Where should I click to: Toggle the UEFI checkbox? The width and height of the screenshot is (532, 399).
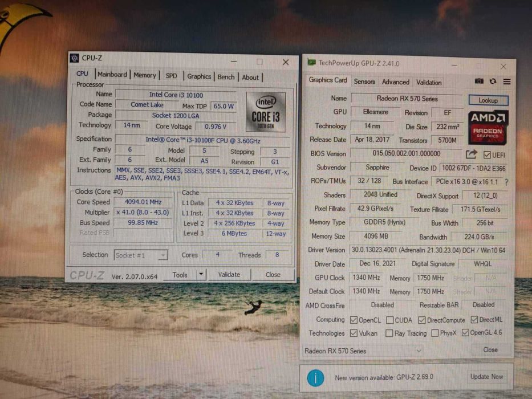[x=487, y=155]
